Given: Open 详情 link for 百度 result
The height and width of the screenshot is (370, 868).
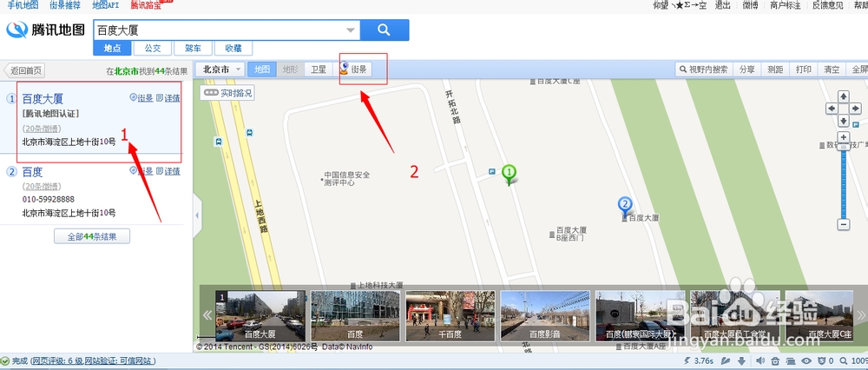Looking at the screenshot, I should coord(168,171).
